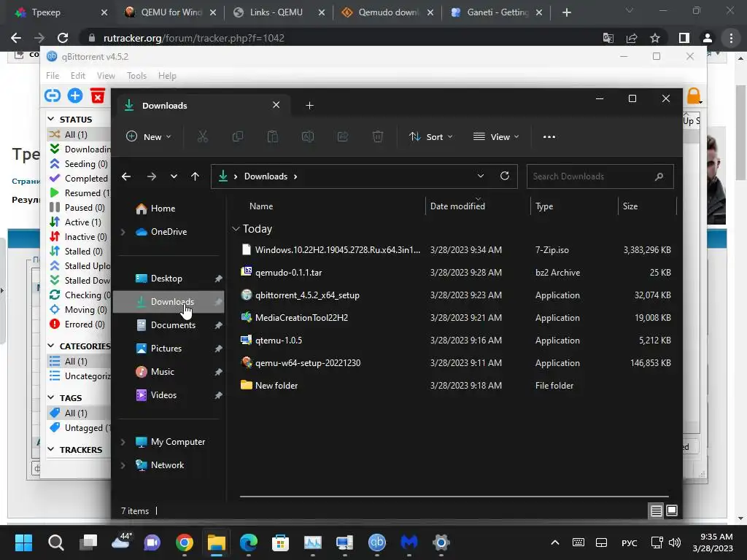Sort by Date modified column header
This screenshot has height=560, width=747.
[x=477, y=206]
